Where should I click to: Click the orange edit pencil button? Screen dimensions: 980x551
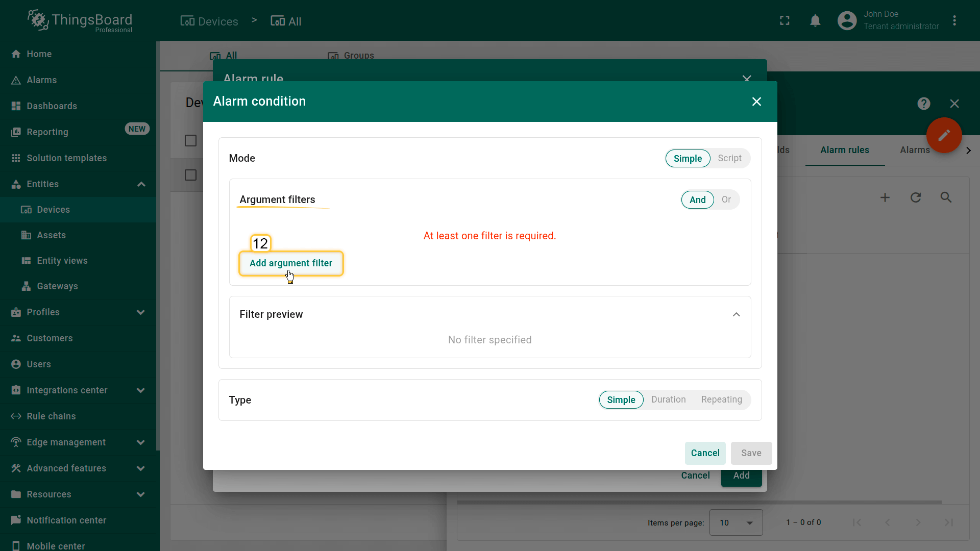tap(944, 135)
